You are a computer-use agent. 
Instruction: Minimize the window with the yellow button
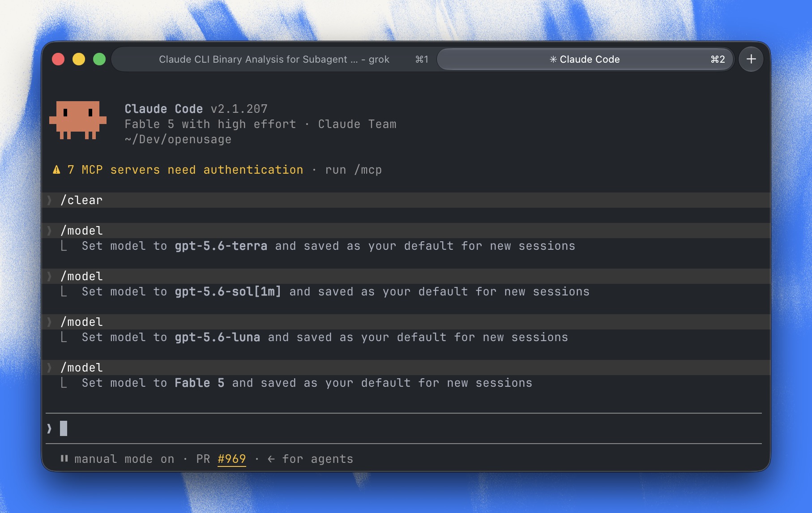[x=79, y=59]
